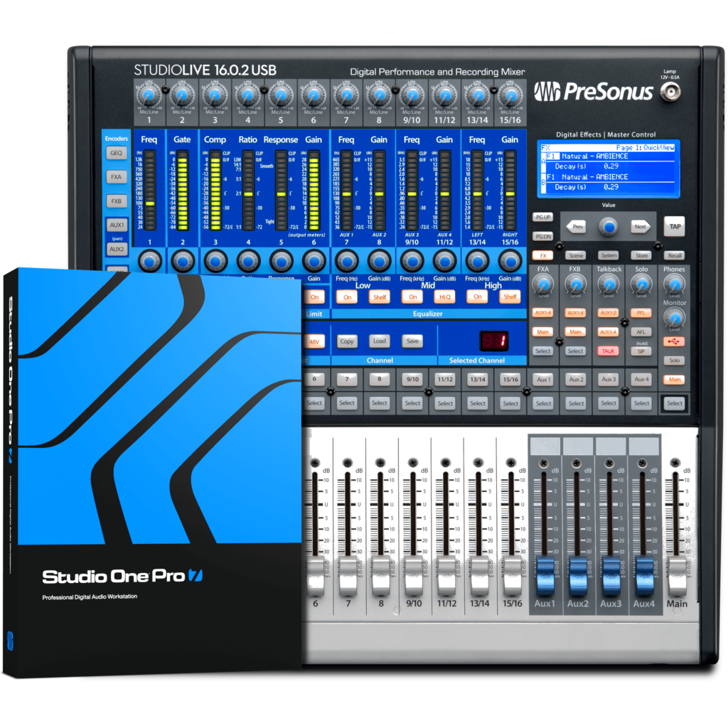Image resolution: width=728 pixels, height=728 pixels.
Task: Select the GEQ encoder mode
Action: 117,154
